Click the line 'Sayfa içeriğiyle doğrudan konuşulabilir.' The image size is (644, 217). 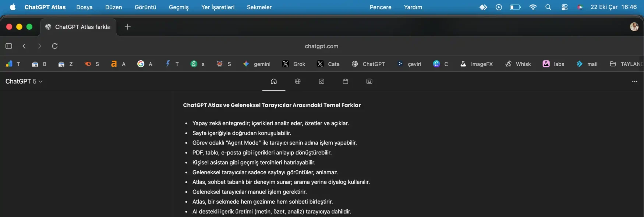(242, 133)
